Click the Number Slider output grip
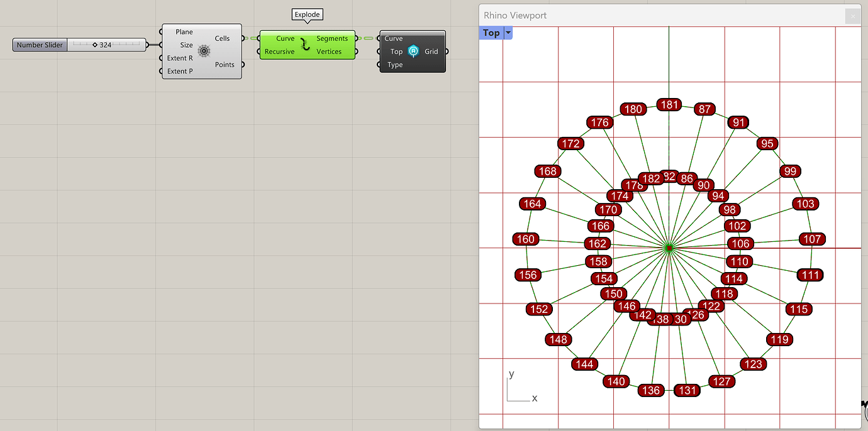Screen dimensions: 868x431 pos(147,45)
